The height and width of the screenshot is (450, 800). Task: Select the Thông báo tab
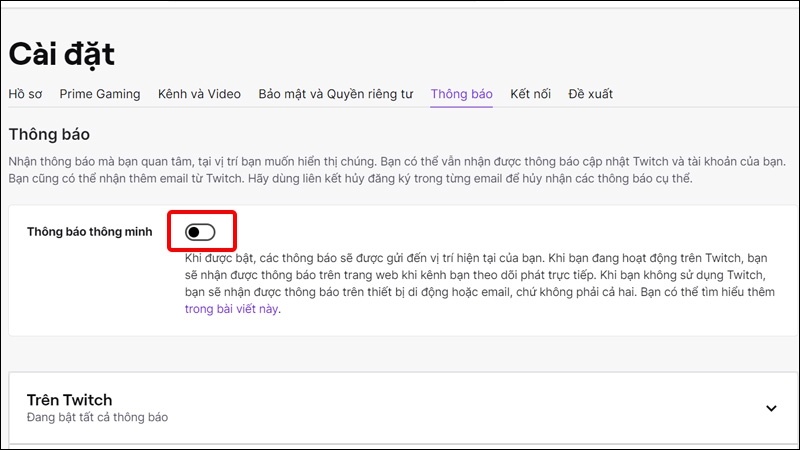coord(461,94)
